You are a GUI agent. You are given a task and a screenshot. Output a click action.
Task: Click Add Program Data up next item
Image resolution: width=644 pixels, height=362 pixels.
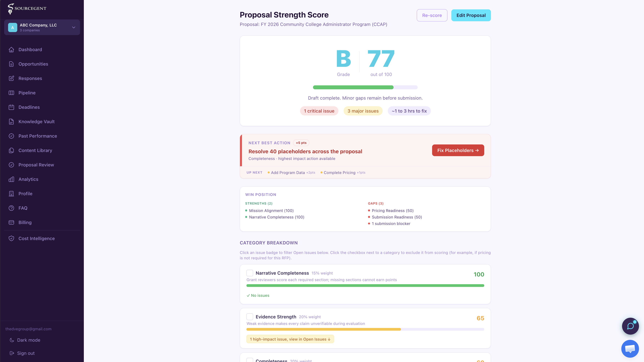[291, 173]
